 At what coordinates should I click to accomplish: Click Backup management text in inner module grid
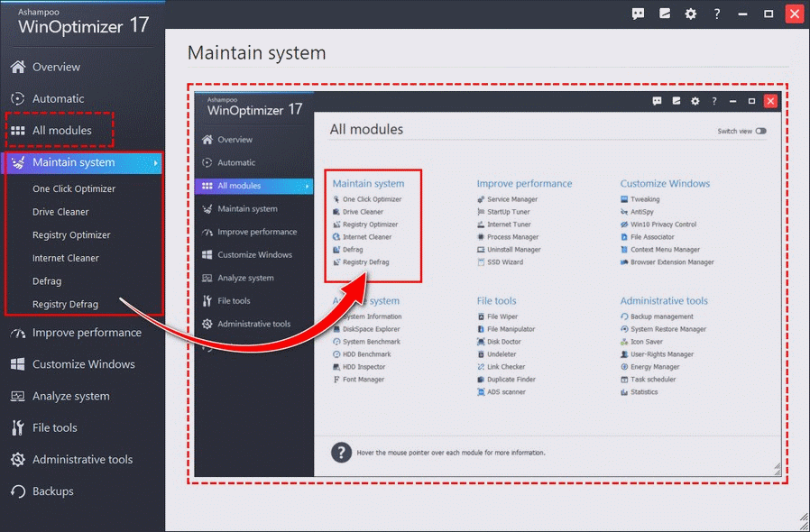[x=662, y=316]
